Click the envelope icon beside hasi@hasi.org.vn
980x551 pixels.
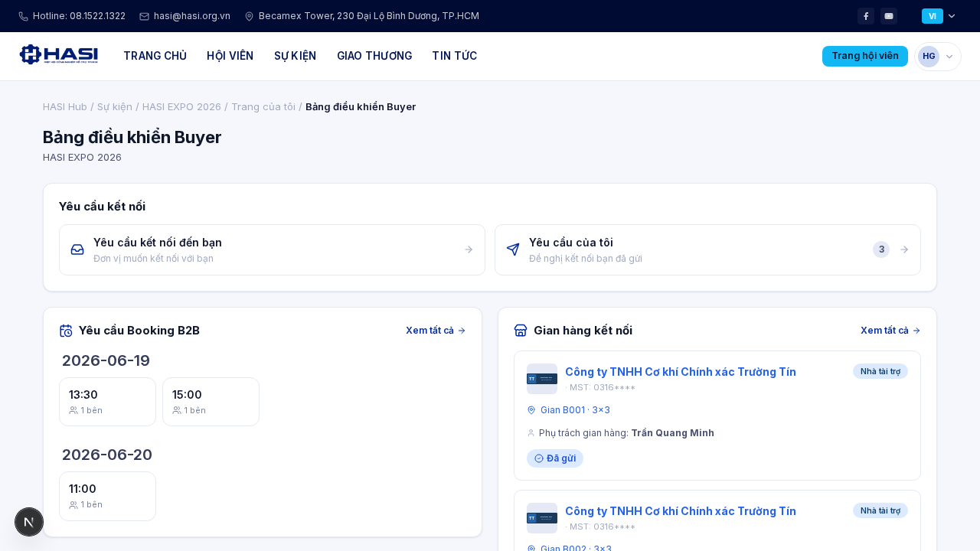pyautogui.click(x=144, y=16)
